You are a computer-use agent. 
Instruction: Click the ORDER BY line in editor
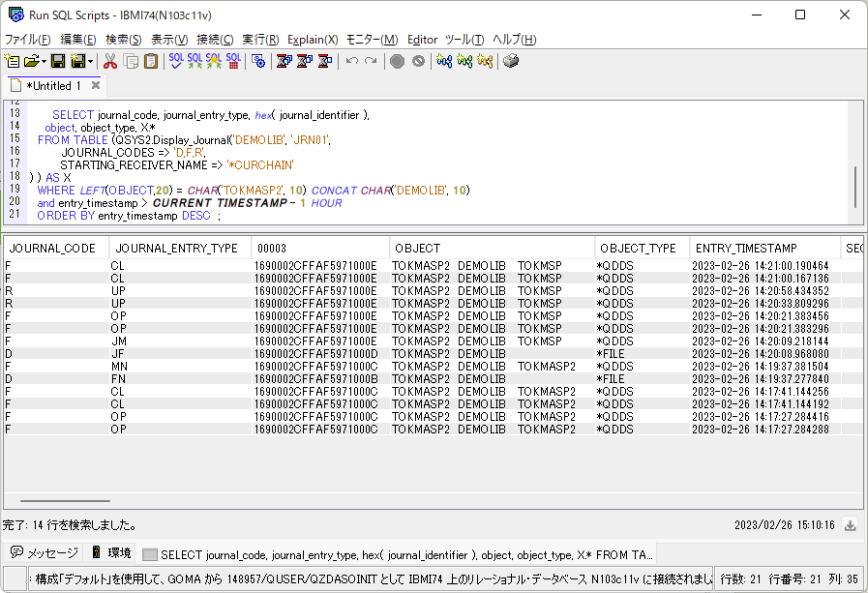click(x=129, y=216)
